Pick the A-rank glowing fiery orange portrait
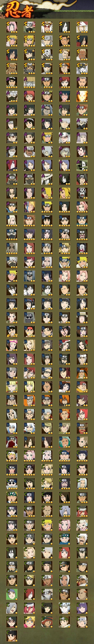The width and height of the screenshot is (94, 644). (x=82, y=97)
